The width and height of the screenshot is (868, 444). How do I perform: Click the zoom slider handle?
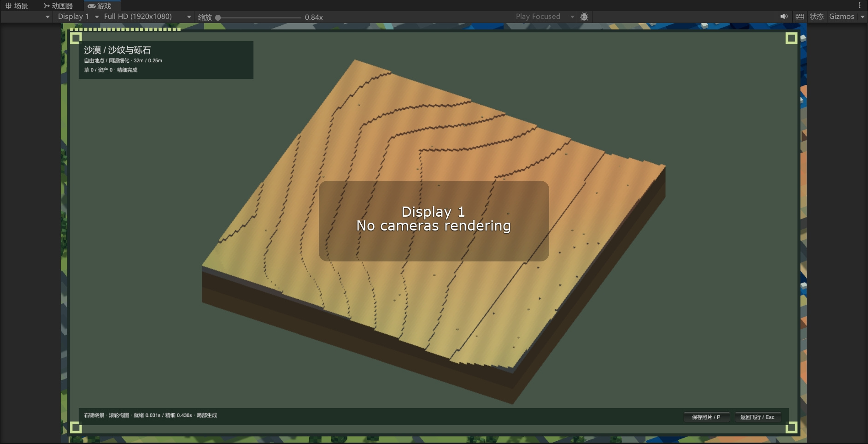[x=218, y=18]
